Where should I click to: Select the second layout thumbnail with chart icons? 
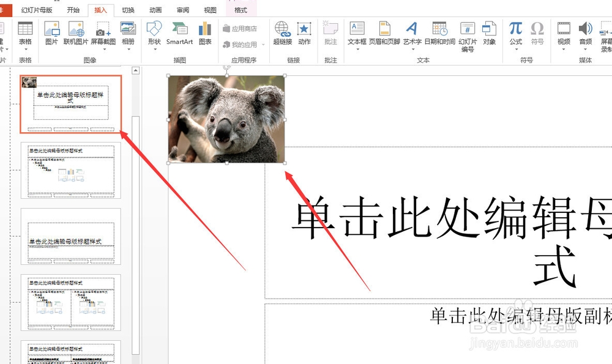tap(71, 171)
